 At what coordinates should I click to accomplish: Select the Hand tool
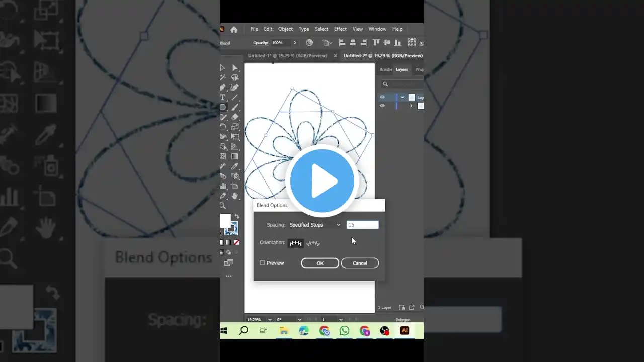pos(235,196)
